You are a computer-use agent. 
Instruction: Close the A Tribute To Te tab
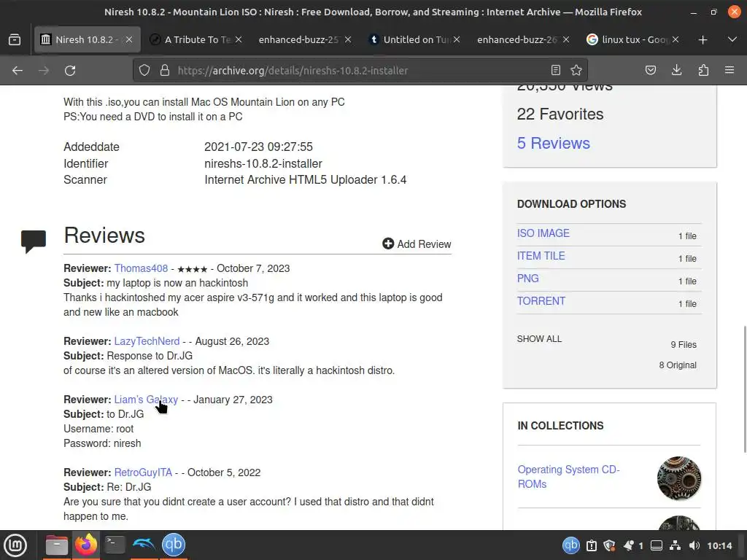239,39
